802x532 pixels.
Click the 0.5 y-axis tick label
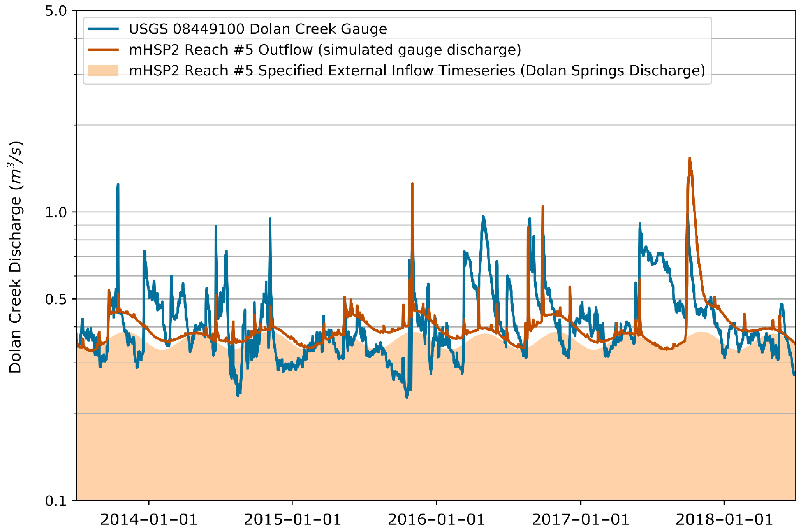[x=56, y=299]
